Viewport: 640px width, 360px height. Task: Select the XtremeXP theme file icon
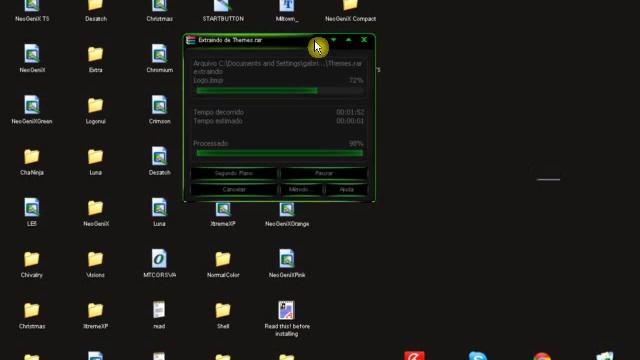coord(223,210)
